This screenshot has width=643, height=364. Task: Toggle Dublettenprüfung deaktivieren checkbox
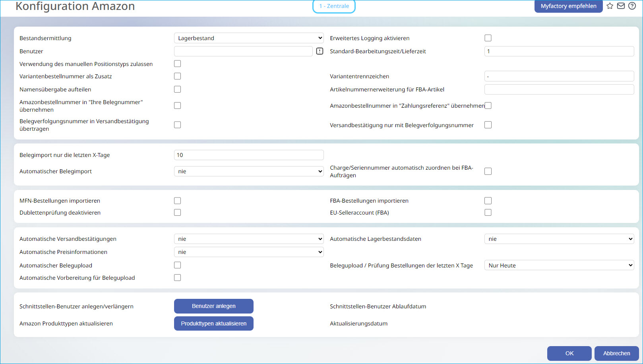click(178, 213)
